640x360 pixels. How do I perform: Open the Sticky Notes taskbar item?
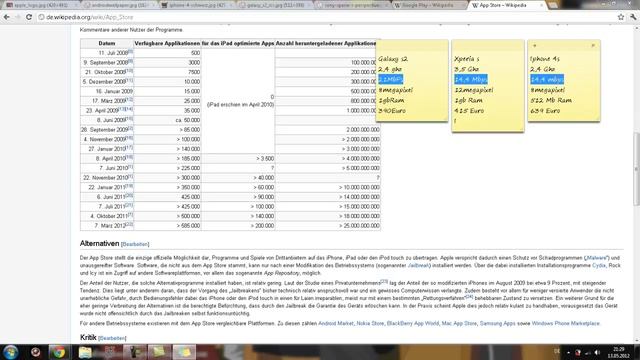(x=184, y=352)
